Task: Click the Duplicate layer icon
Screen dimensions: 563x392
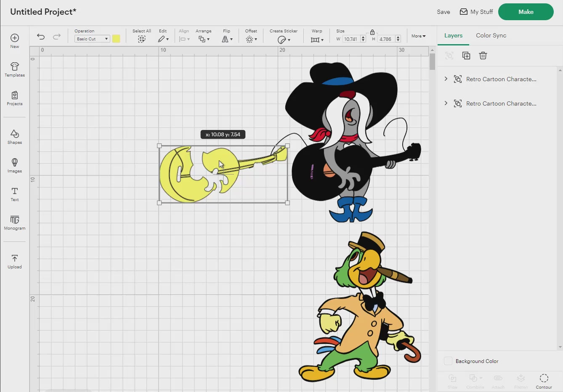Action: tap(466, 56)
